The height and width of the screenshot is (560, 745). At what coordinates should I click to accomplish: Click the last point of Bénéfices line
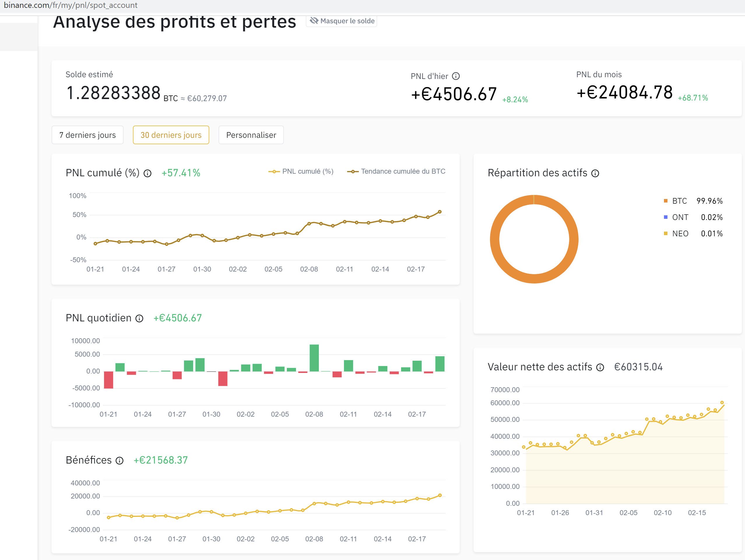pyautogui.click(x=440, y=495)
